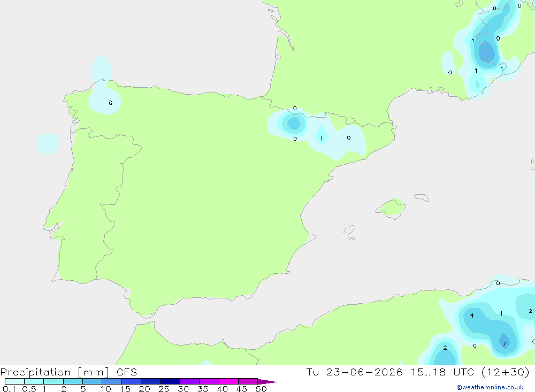The width and height of the screenshot is (535, 392).
Task: Click the '4' precipitation value over Algeria
Action: pos(472,315)
